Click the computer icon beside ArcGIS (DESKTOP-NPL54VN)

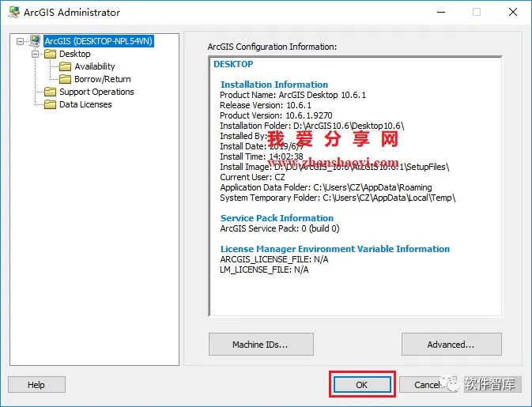click(35, 41)
